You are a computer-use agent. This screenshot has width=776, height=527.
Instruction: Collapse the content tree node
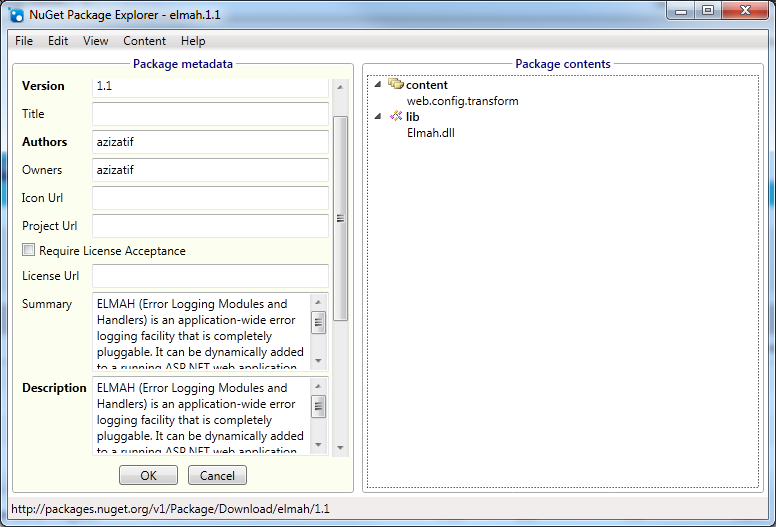[x=378, y=85]
